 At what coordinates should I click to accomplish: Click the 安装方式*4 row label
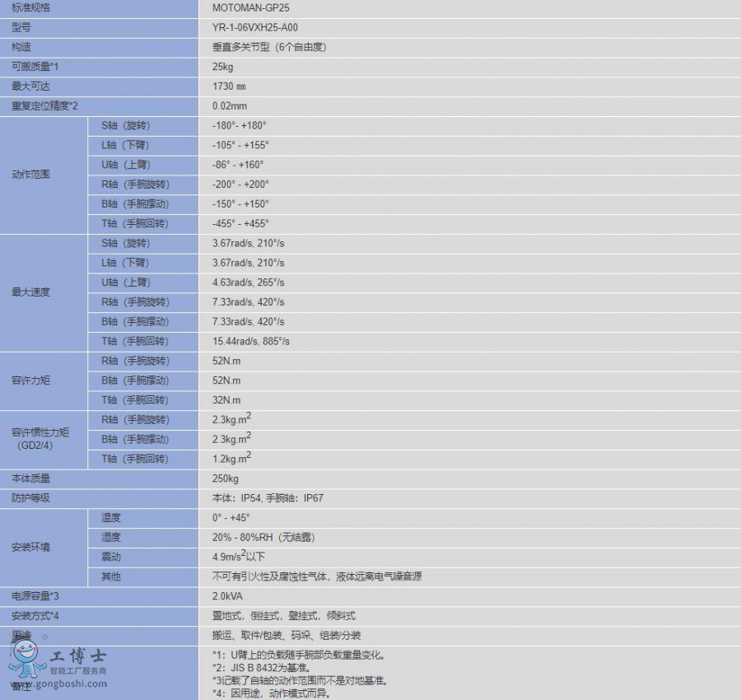35,616
